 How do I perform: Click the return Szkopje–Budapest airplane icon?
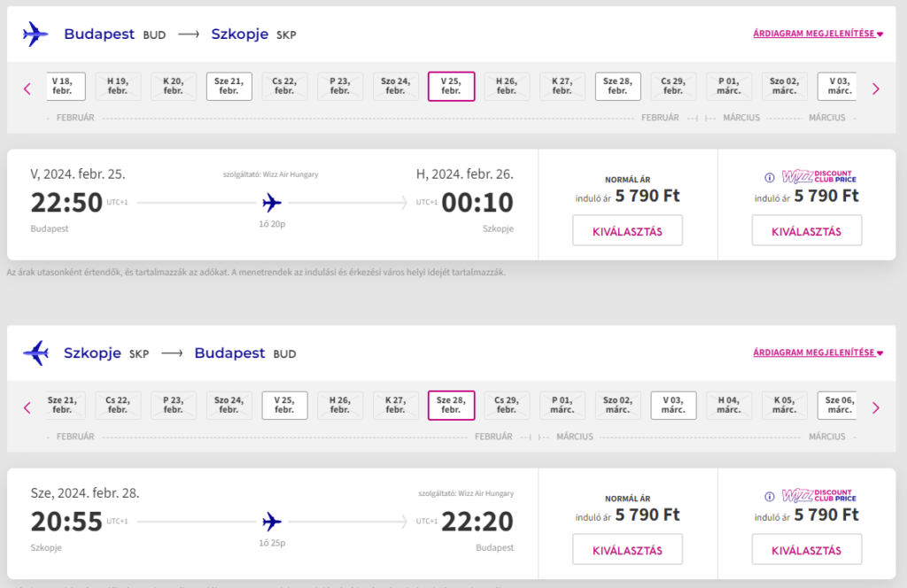pos(35,352)
